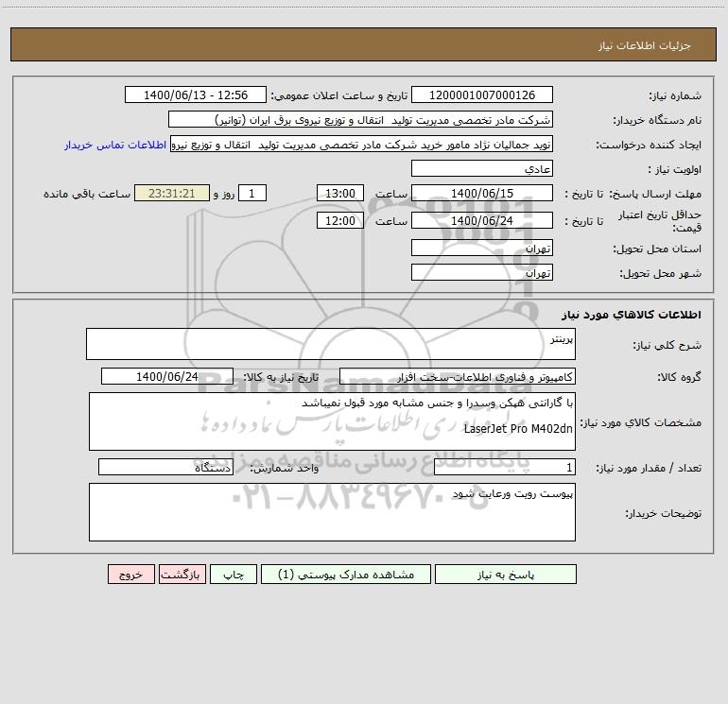The width and height of the screenshot is (728, 704).
Task: Click the response deadline date 1400/06/15
Action: click(482, 193)
